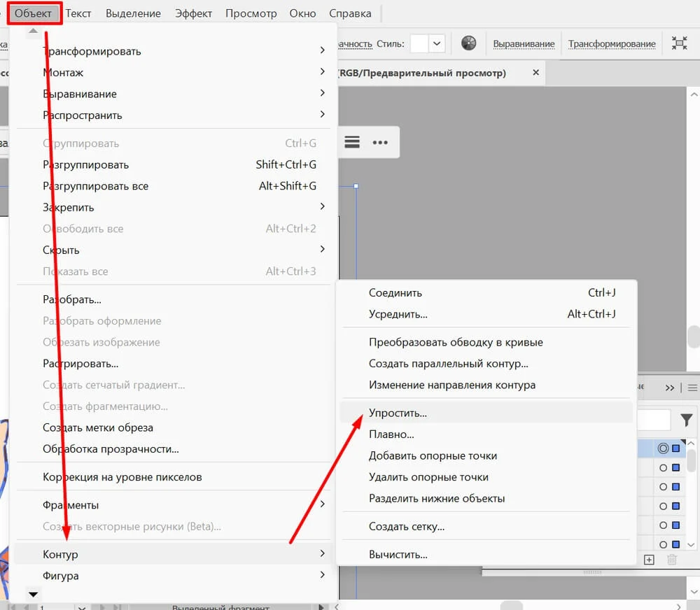Expand the Трансформировать submenu
Image resolution: width=700 pixels, height=610 pixels.
(322, 51)
